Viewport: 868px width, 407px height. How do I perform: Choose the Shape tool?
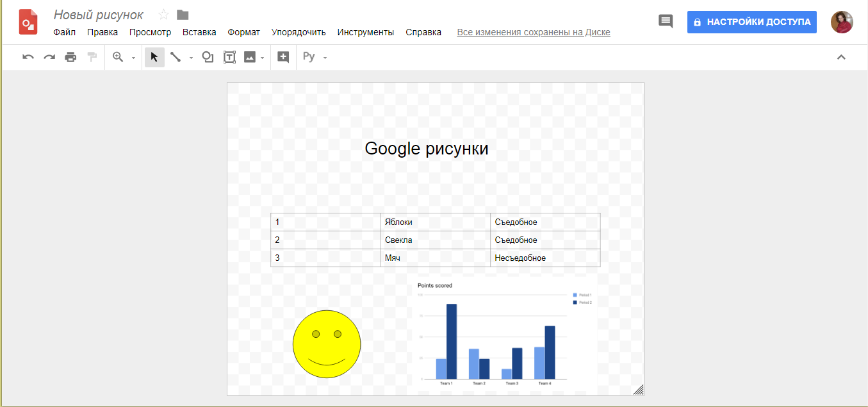tap(207, 57)
